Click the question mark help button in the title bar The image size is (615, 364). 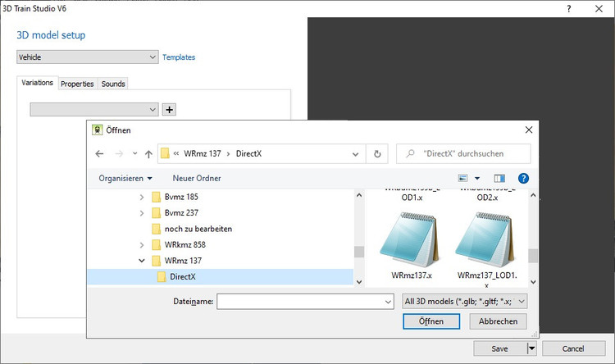pyautogui.click(x=569, y=9)
